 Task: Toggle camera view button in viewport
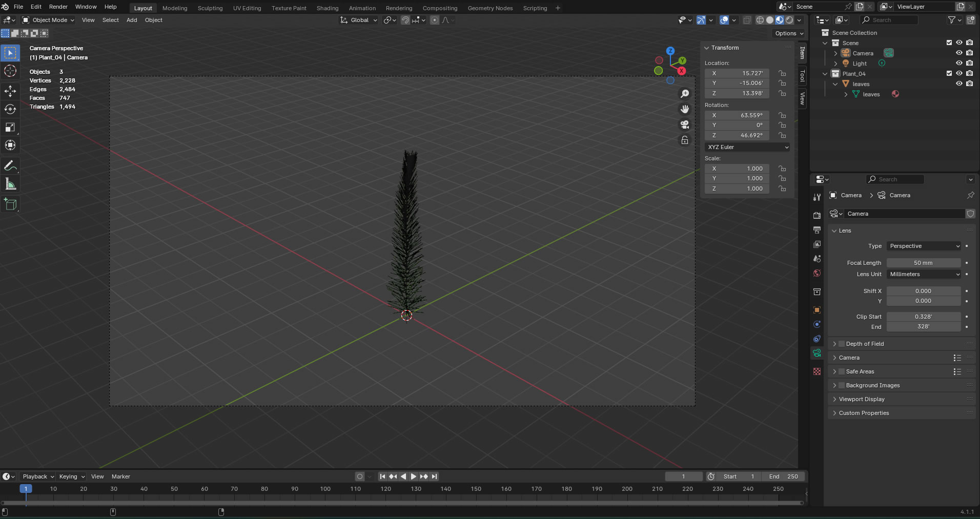[684, 124]
